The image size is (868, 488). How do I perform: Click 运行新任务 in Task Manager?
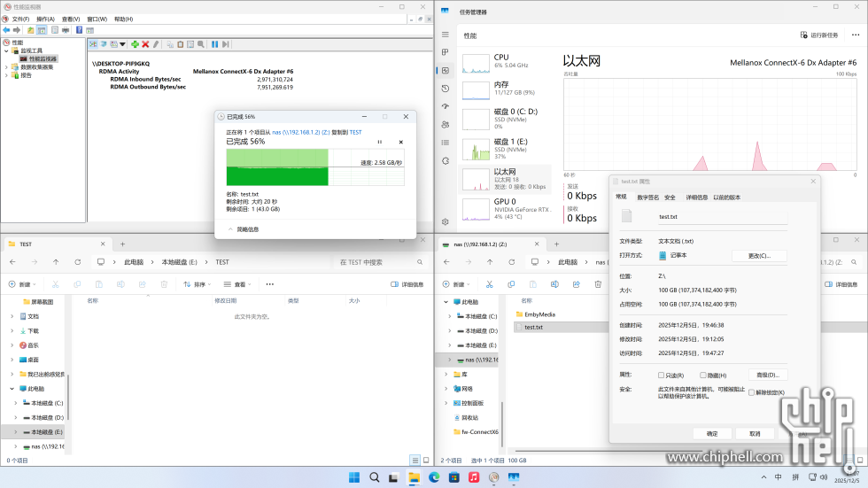tap(819, 35)
